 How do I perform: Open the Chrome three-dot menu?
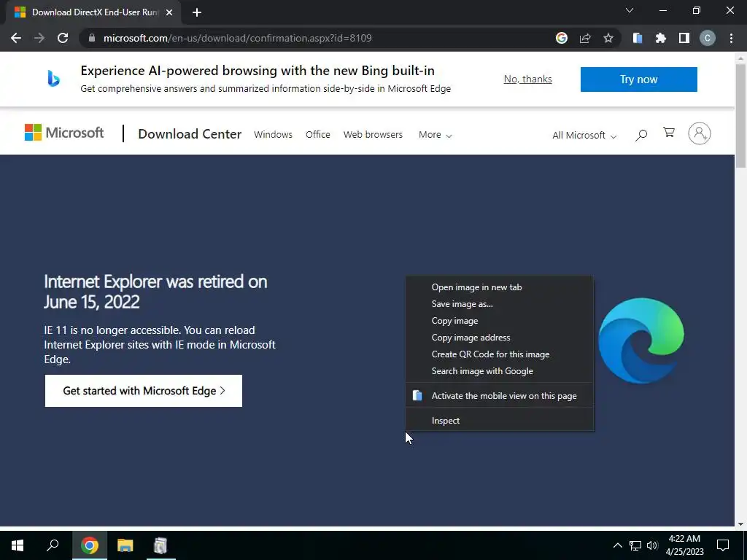(731, 38)
